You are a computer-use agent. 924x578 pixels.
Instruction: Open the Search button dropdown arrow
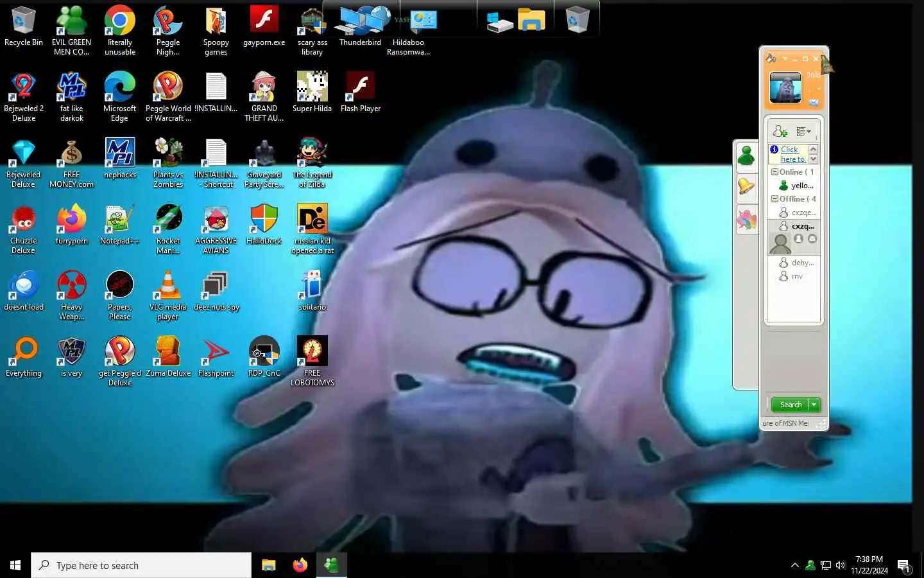coord(814,405)
